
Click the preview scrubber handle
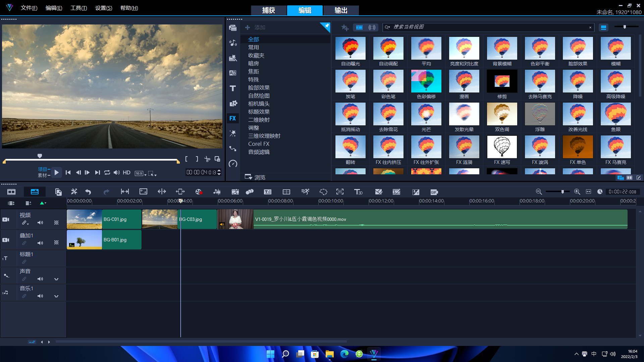[x=40, y=156]
